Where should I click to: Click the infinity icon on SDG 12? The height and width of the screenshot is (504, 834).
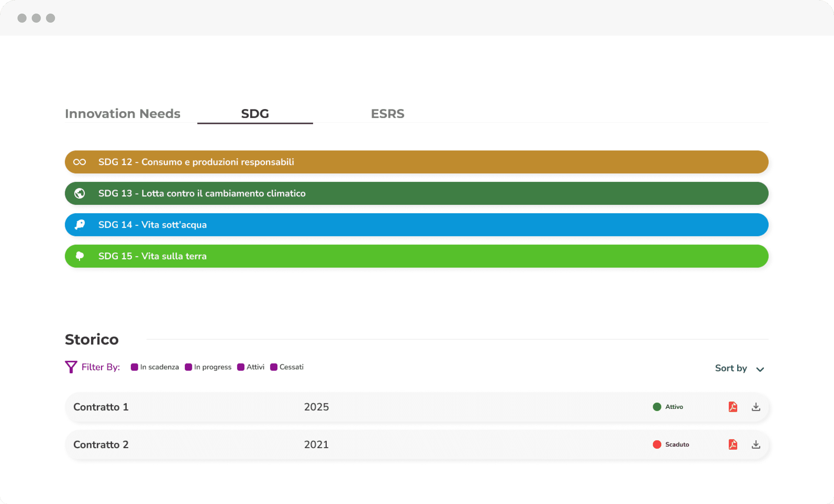[80, 162]
